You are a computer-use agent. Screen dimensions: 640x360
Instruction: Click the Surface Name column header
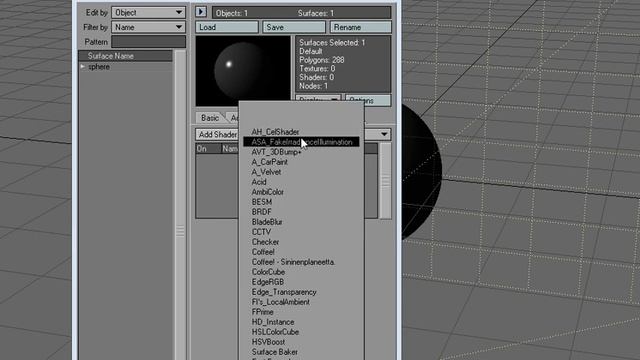coord(125,56)
